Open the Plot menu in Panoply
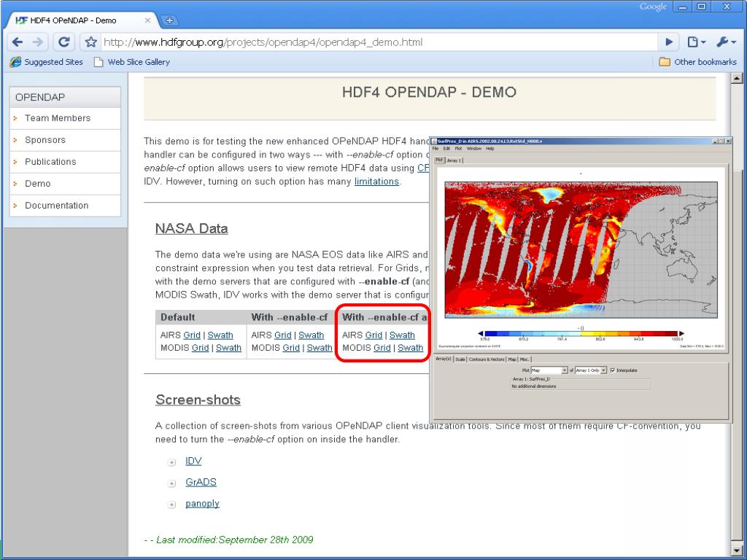Image resolution: width=747 pixels, height=560 pixels. (458, 149)
